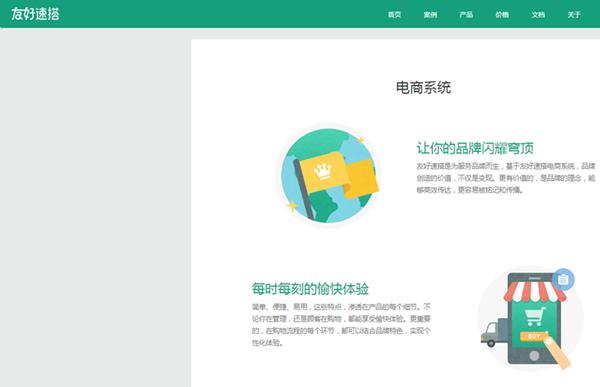This screenshot has height=387, width=600.
Task: Open the 产品 navigation menu item
Action: (466, 15)
